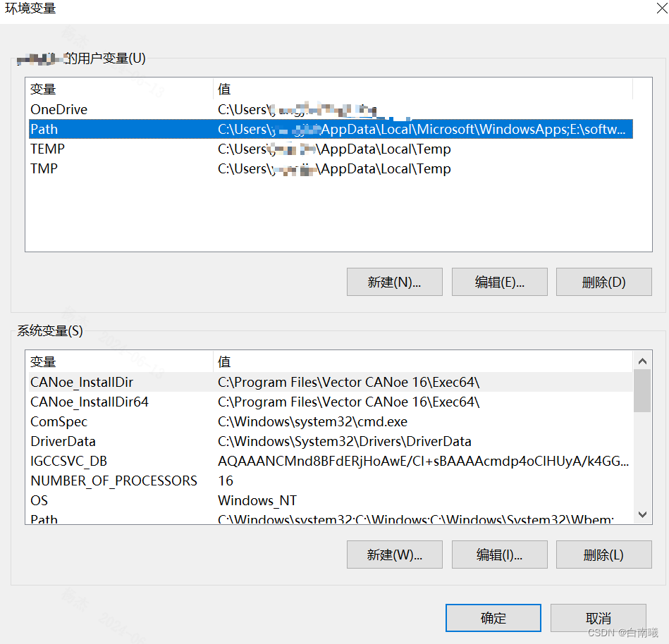
Task: Select the TMP user variable
Action: coord(106,168)
